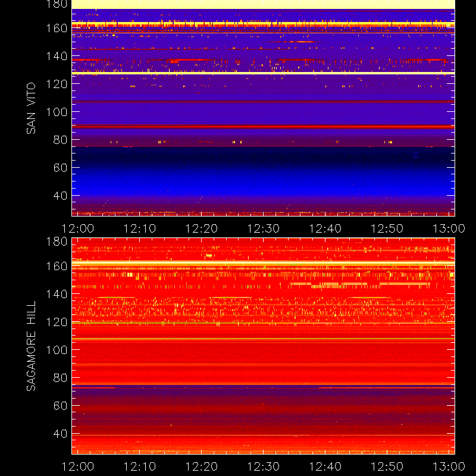476x476 pixels.
Task: Pick the 120 tick label on Sagamore Hill plot
Action: tap(57, 322)
